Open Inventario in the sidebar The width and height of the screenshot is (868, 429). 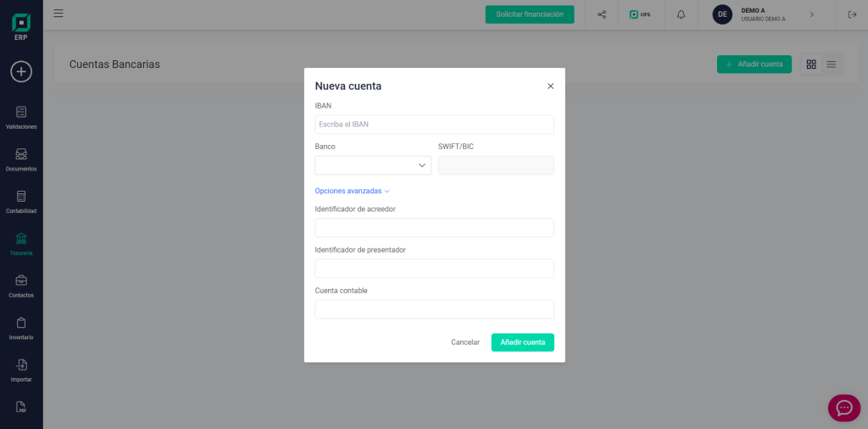[x=21, y=328]
